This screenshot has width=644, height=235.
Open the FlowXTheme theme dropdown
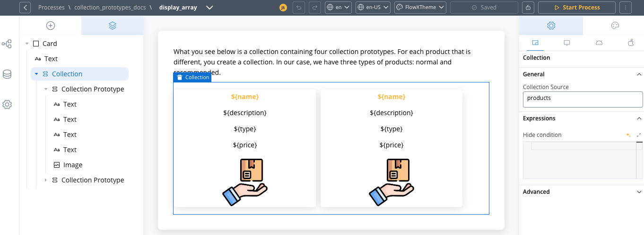point(420,8)
